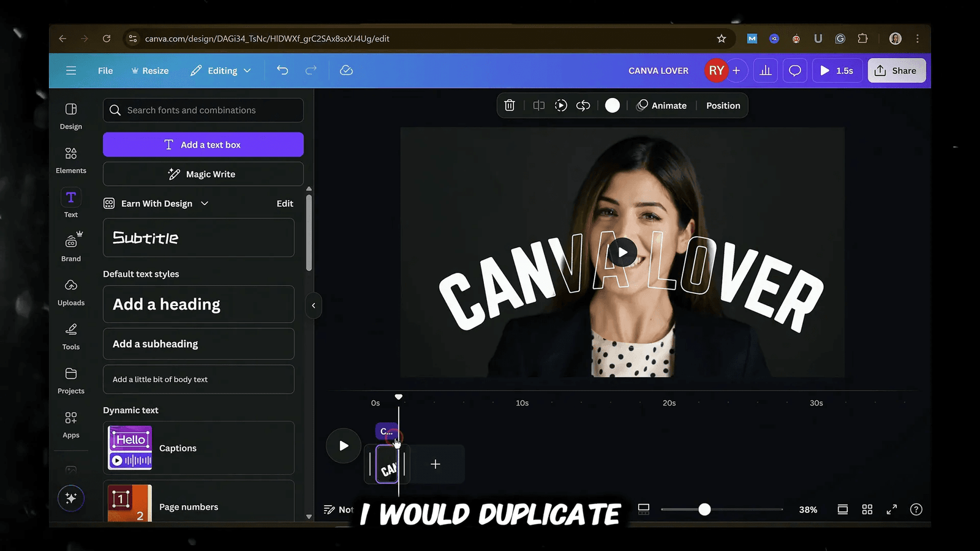
Task: Toggle grid view of pages
Action: tap(867, 509)
